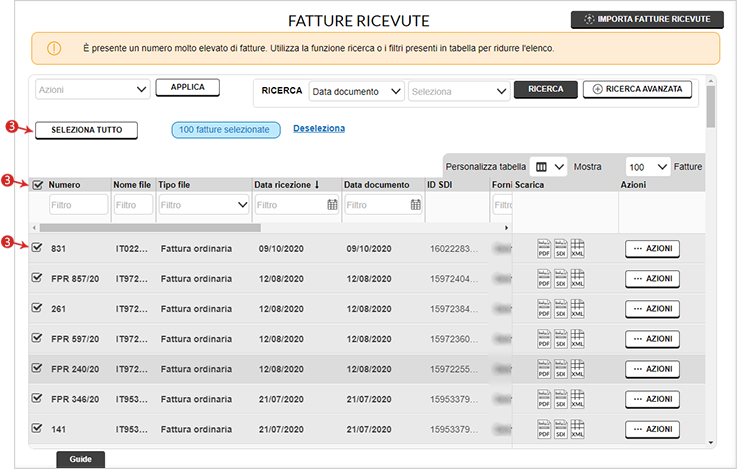Download PDF for invoice 261
The width and height of the screenshot is (740, 469).
(544, 309)
